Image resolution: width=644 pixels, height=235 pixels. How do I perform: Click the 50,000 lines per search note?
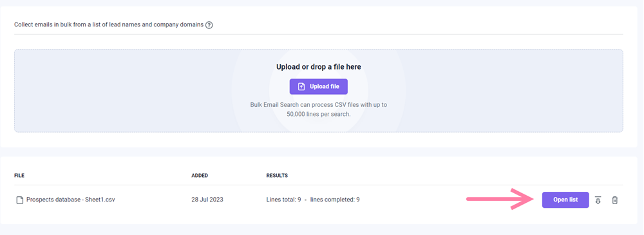click(x=318, y=114)
